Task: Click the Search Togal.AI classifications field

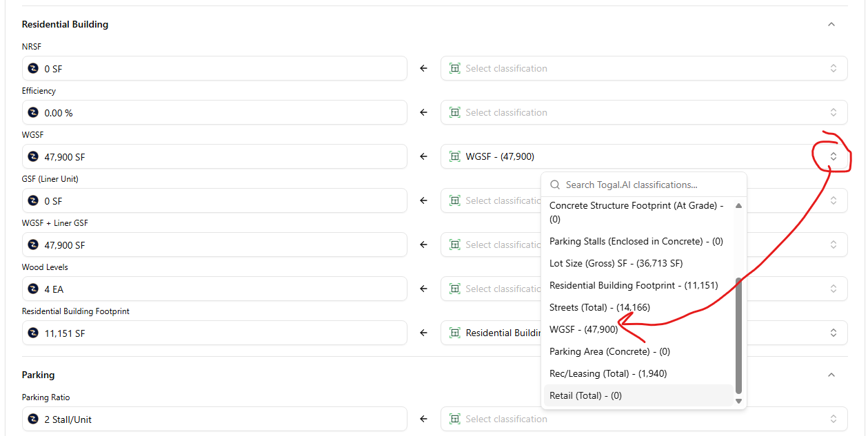Action: [648, 185]
